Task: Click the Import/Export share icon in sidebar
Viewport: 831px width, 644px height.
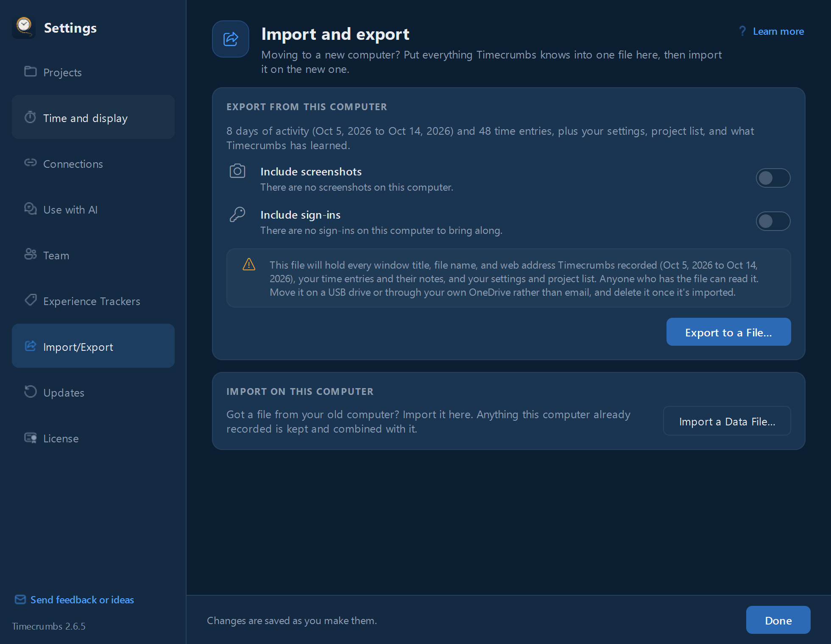Action: (31, 346)
